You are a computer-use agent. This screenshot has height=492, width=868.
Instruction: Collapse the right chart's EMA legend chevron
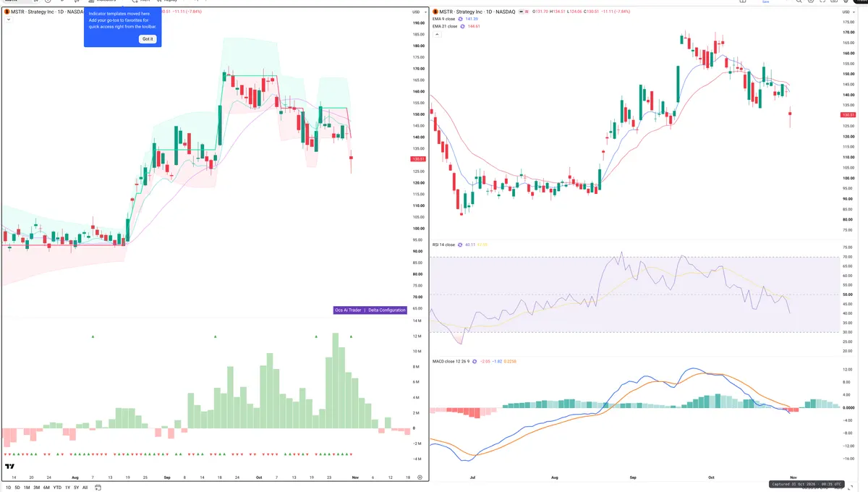point(436,33)
